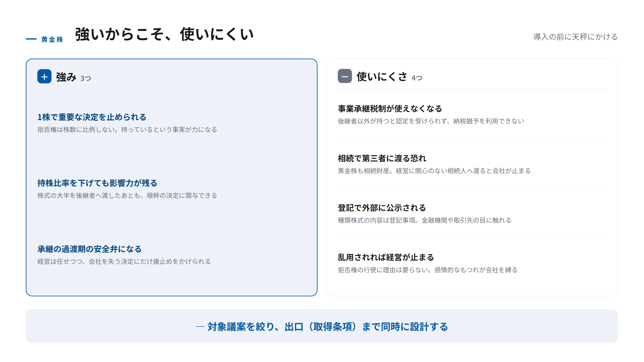Viewport: 644px width, 362px height.
Task: Click the gray minus icon beside 使いにくさ
Action: point(345,76)
